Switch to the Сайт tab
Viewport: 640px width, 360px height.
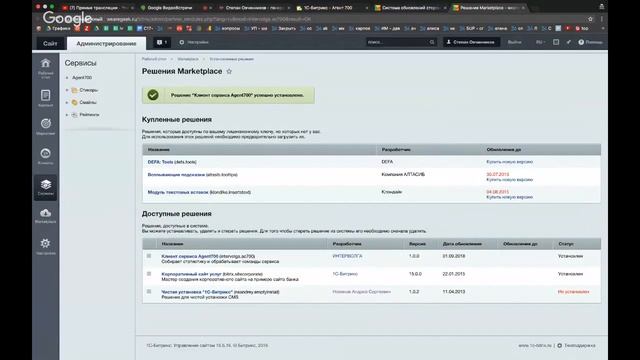click(x=50, y=43)
